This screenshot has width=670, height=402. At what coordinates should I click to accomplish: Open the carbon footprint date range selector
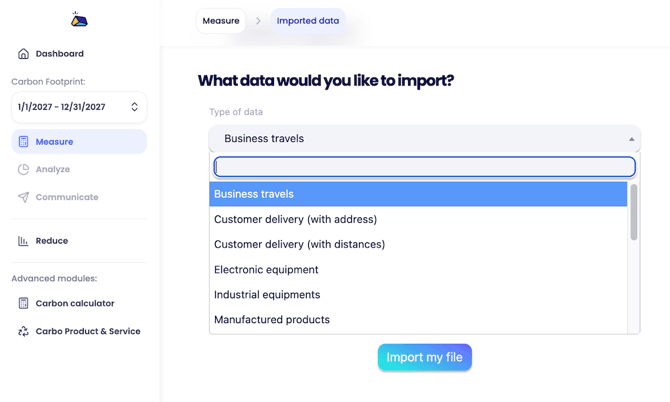79,107
